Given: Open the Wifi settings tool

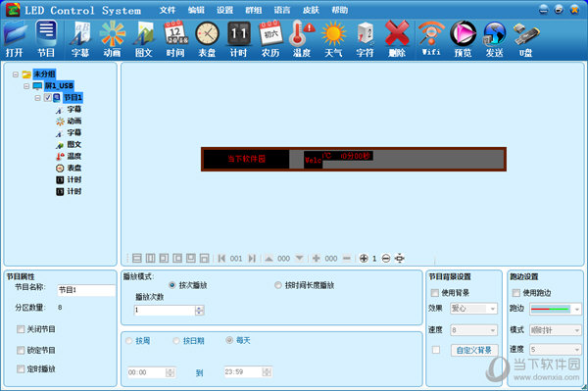Looking at the screenshot, I should 431,39.
